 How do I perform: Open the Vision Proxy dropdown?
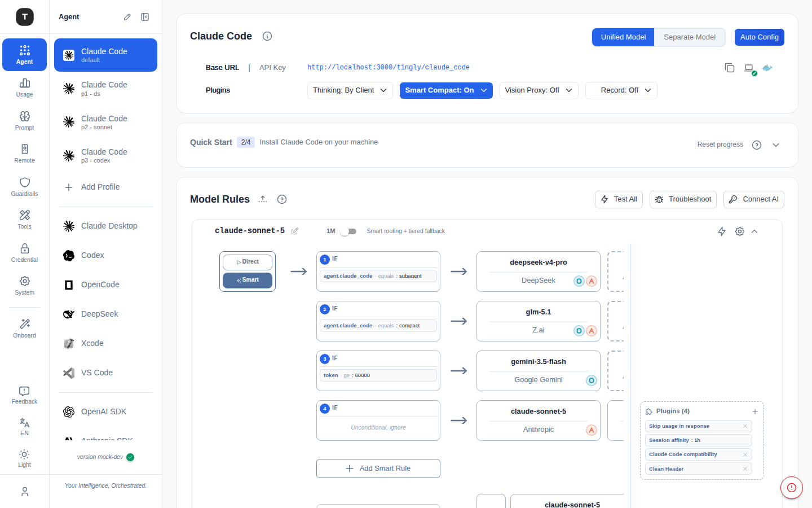pos(539,90)
